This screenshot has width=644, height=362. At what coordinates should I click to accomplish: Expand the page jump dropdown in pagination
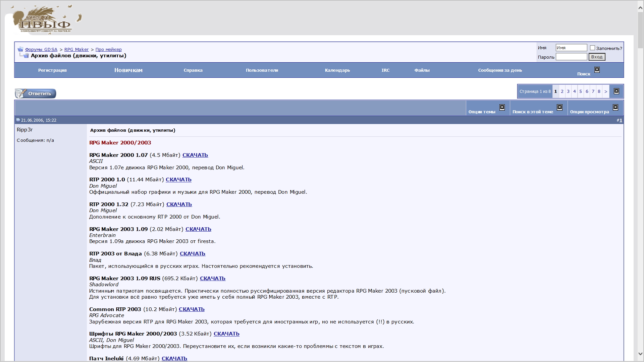point(616,91)
